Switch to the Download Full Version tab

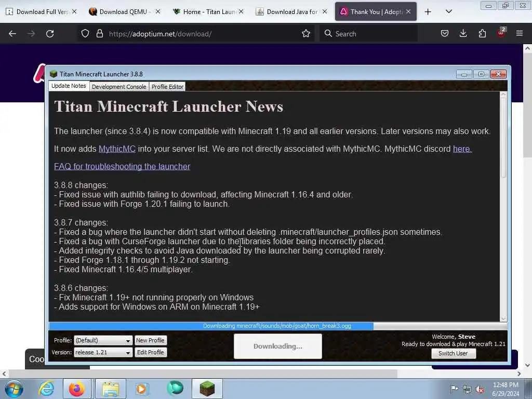click(41, 12)
